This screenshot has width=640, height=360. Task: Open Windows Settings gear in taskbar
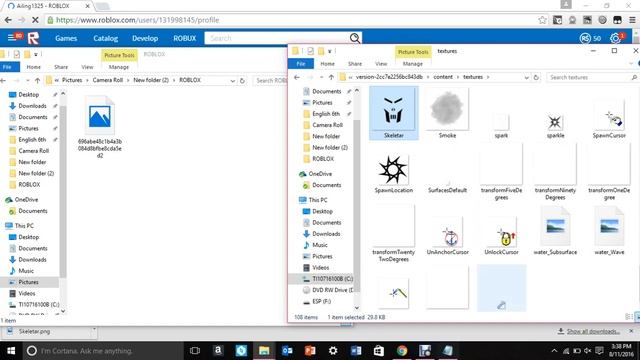pyautogui.click(x=333, y=351)
